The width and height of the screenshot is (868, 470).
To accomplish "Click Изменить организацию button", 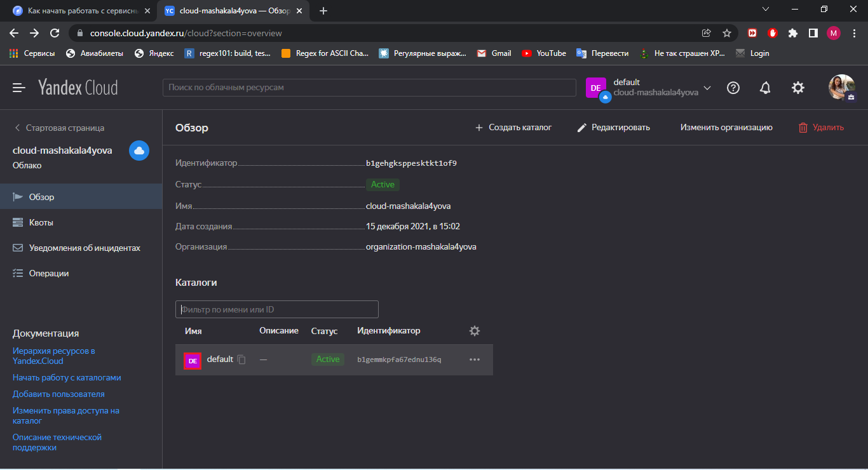I will pos(726,128).
